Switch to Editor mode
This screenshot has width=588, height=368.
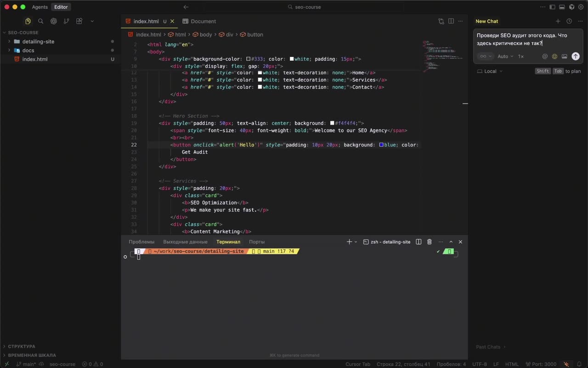tap(61, 7)
